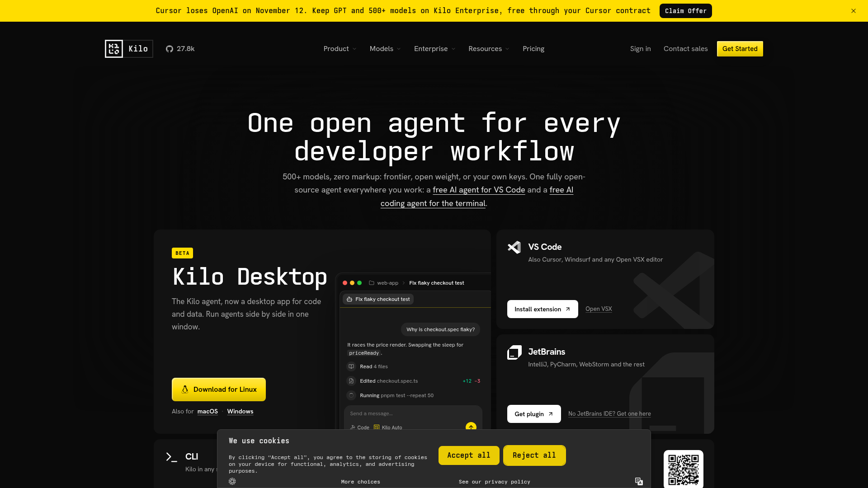Image resolution: width=868 pixels, height=488 pixels.
Task: Click Get plugin button
Action: pos(534,414)
